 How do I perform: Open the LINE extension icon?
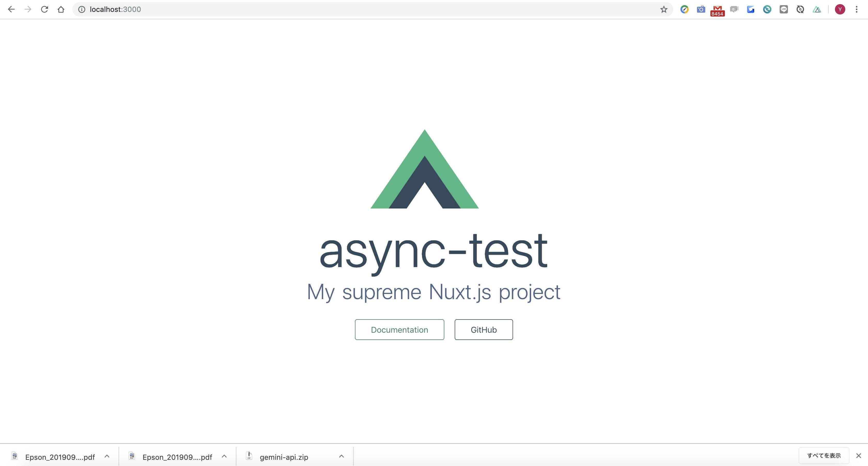784,10
